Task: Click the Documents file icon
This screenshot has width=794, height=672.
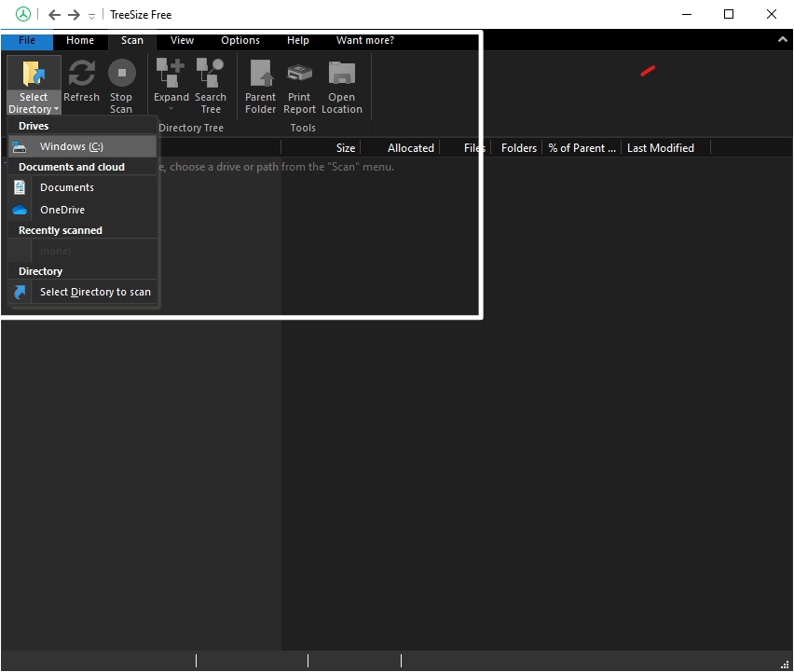Action: coord(20,187)
